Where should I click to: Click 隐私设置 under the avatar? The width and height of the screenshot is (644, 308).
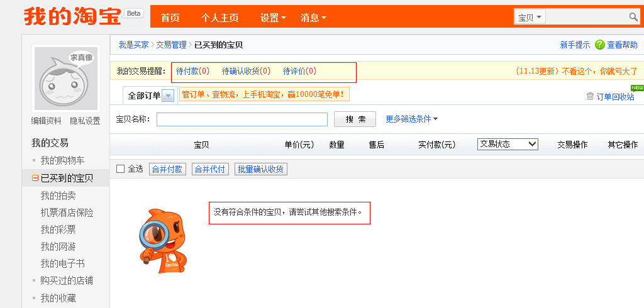[x=85, y=121]
